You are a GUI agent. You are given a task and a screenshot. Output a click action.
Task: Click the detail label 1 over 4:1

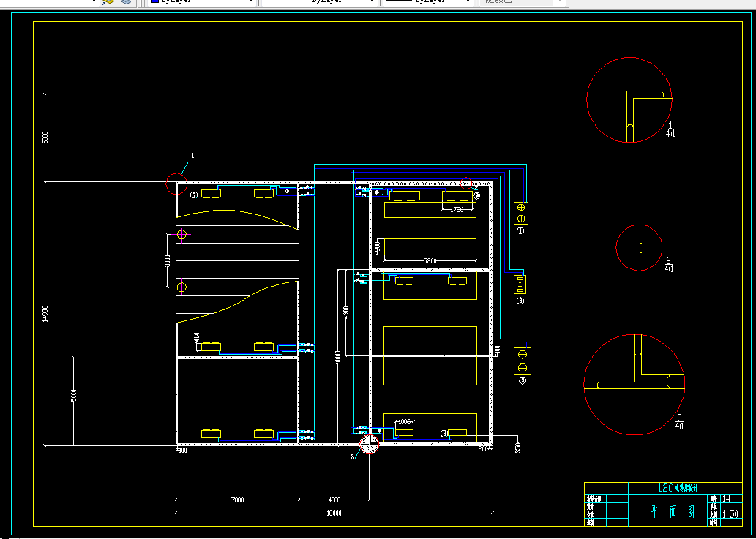click(670, 129)
